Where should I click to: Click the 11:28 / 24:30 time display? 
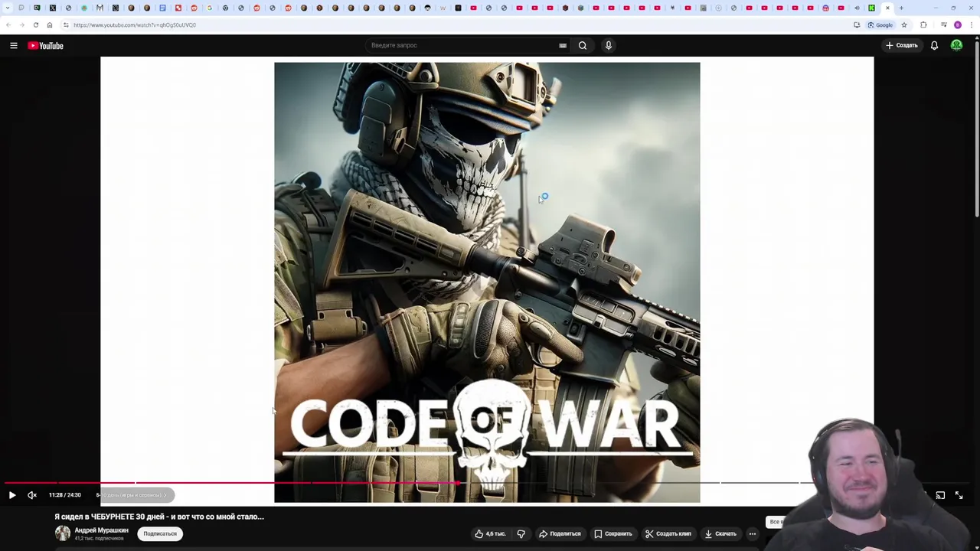(x=65, y=495)
